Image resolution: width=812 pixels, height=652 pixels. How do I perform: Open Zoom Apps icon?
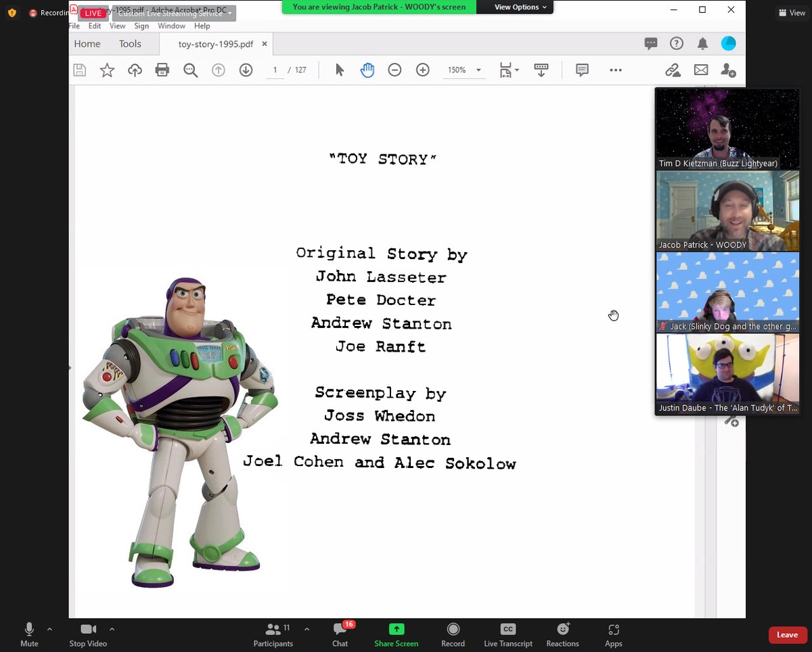[x=614, y=636]
